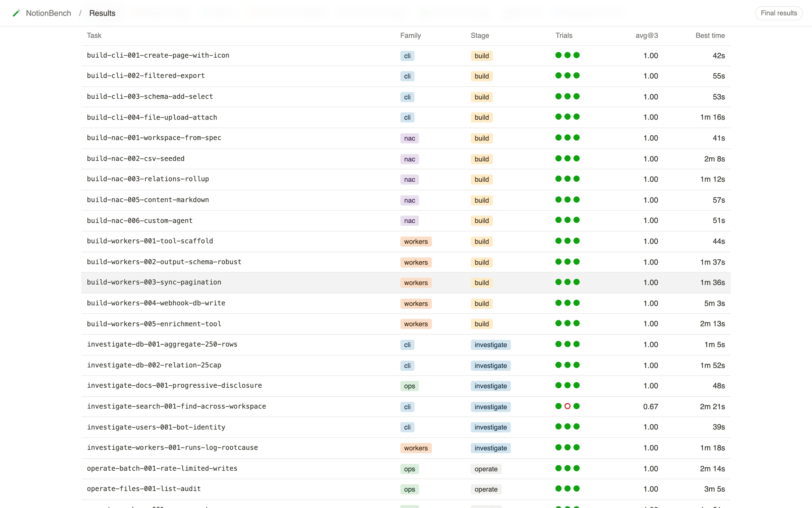Click the Family column header

(410, 35)
